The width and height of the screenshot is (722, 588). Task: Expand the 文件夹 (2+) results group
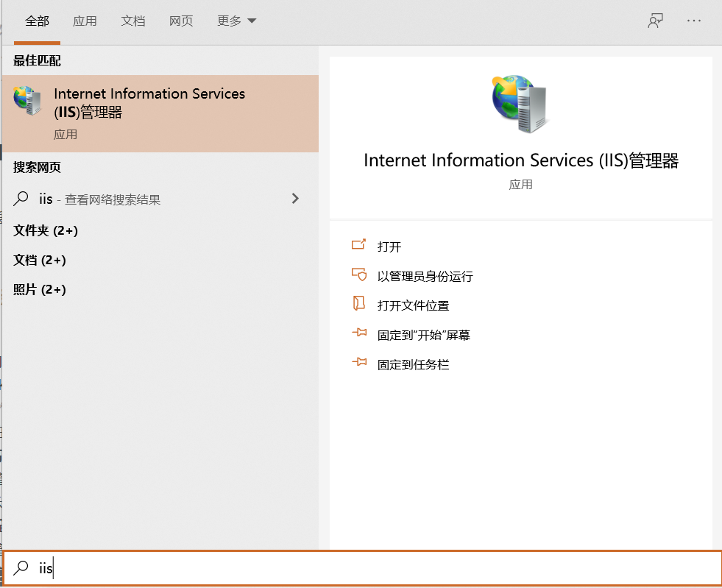[47, 231]
